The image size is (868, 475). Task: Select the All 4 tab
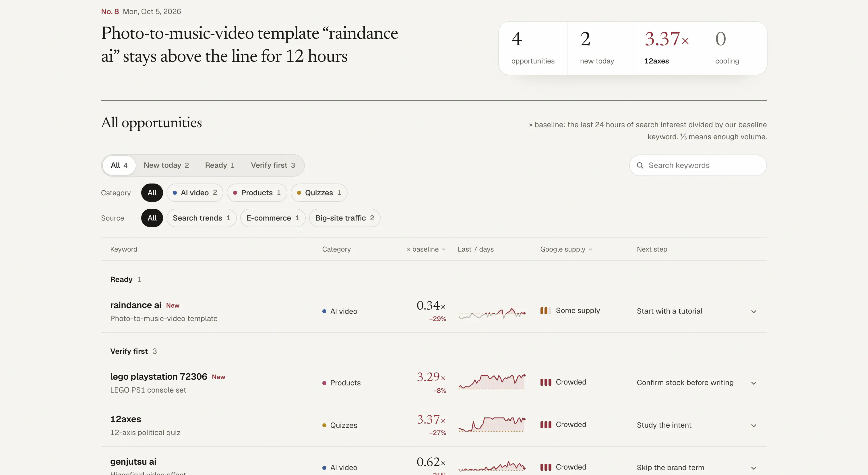coord(119,165)
